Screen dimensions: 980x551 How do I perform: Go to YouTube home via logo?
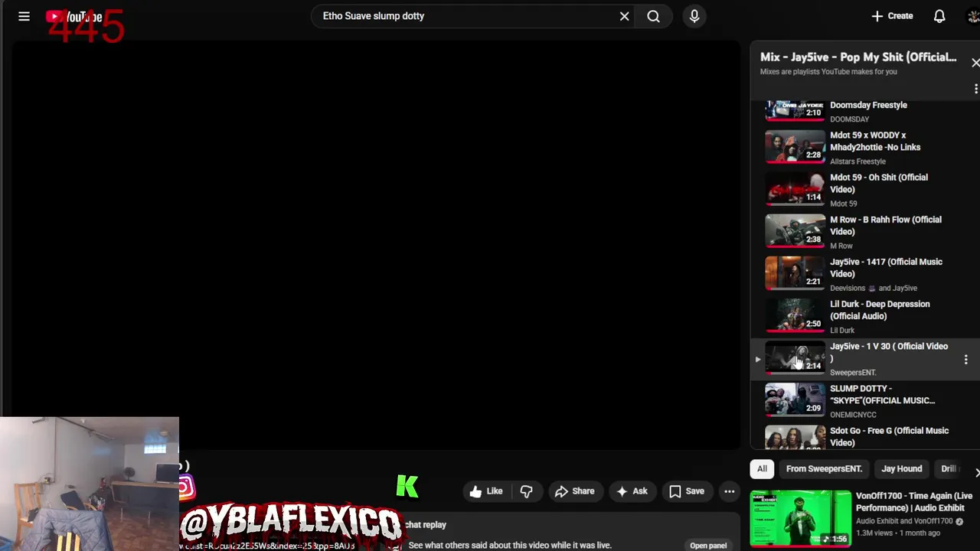click(x=73, y=17)
